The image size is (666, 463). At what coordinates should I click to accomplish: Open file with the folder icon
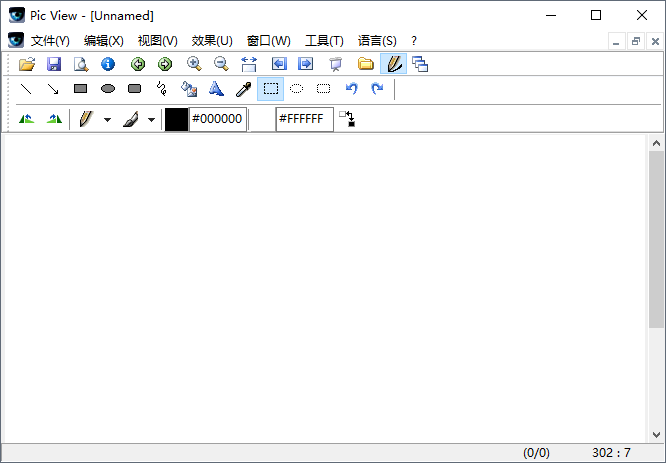coord(27,64)
